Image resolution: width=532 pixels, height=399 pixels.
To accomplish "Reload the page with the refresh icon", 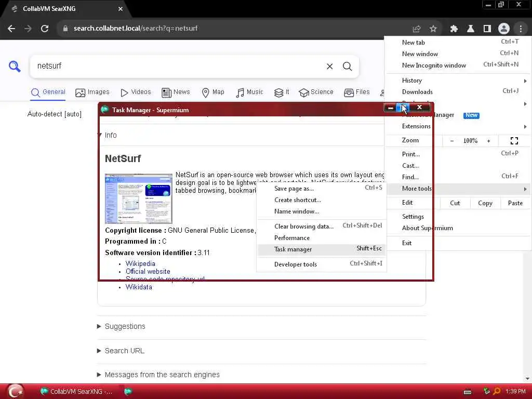I will (45, 29).
